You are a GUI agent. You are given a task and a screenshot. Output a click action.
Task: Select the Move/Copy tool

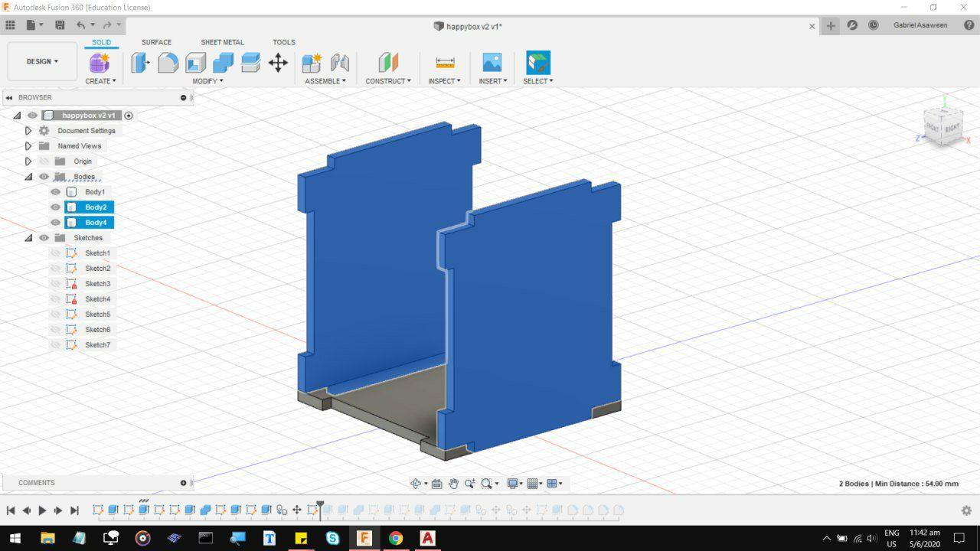tap(278, 63)
